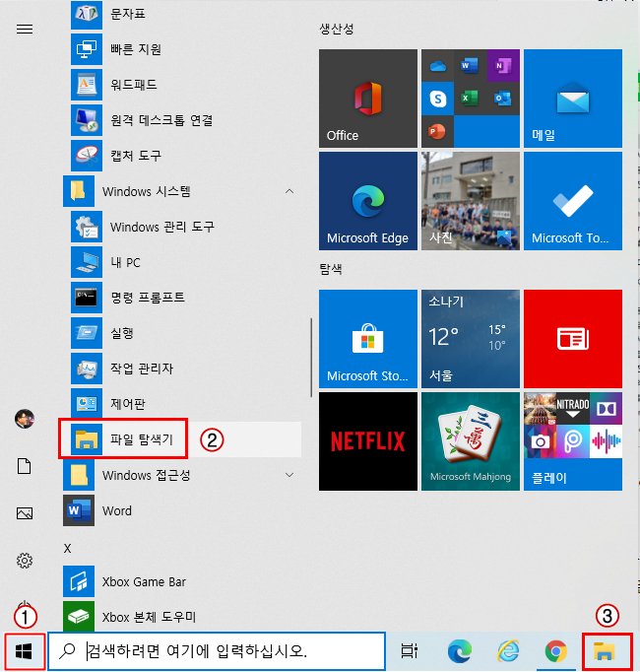Screen dimensions: 640x672
Task: Open Word in the Office apps tile
Action: pyautogui.click(x=470, y=66)
